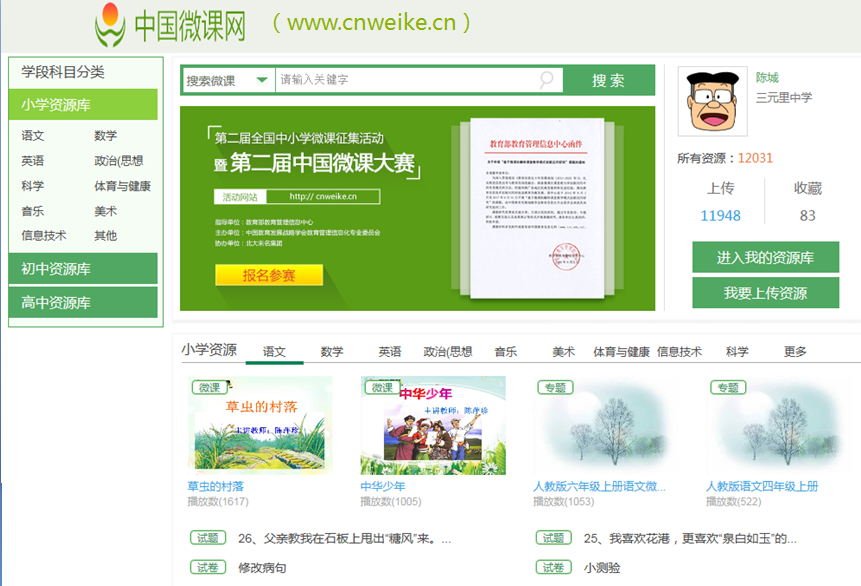The height and width of the screenshot is (586, 861).
Task: Open the 中华少年 video thumbnail
Action: (x=433, y=425)
